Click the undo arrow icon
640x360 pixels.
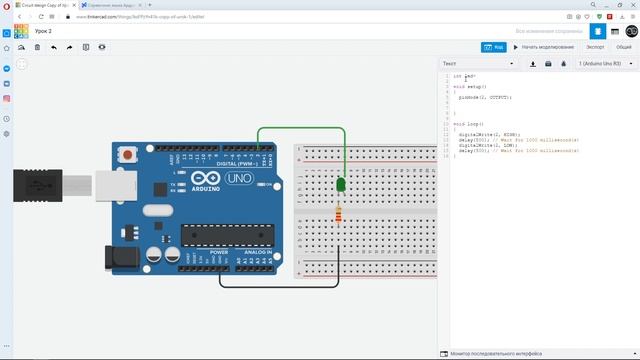(54, 47)
